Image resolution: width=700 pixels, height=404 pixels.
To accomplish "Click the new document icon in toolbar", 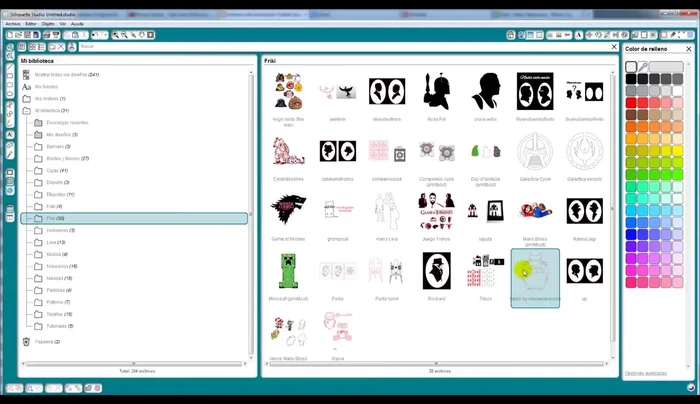I will click(x=9, y=34).
